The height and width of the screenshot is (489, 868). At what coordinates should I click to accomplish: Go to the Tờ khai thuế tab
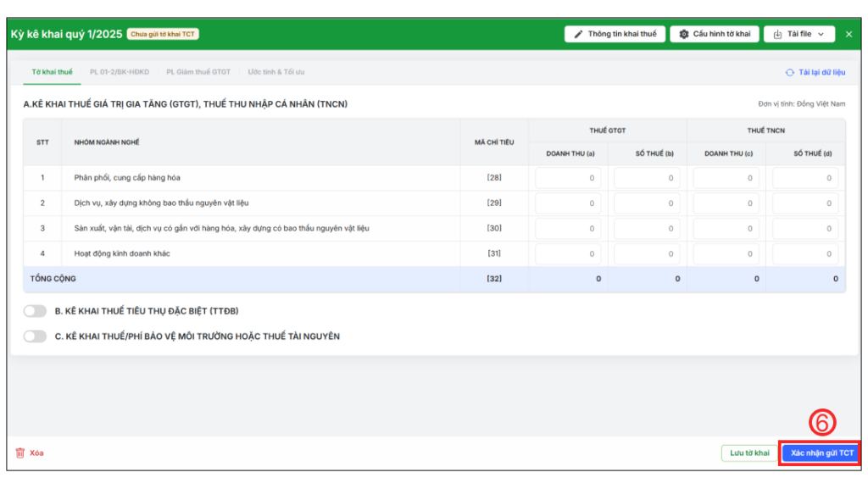[53, 72]
